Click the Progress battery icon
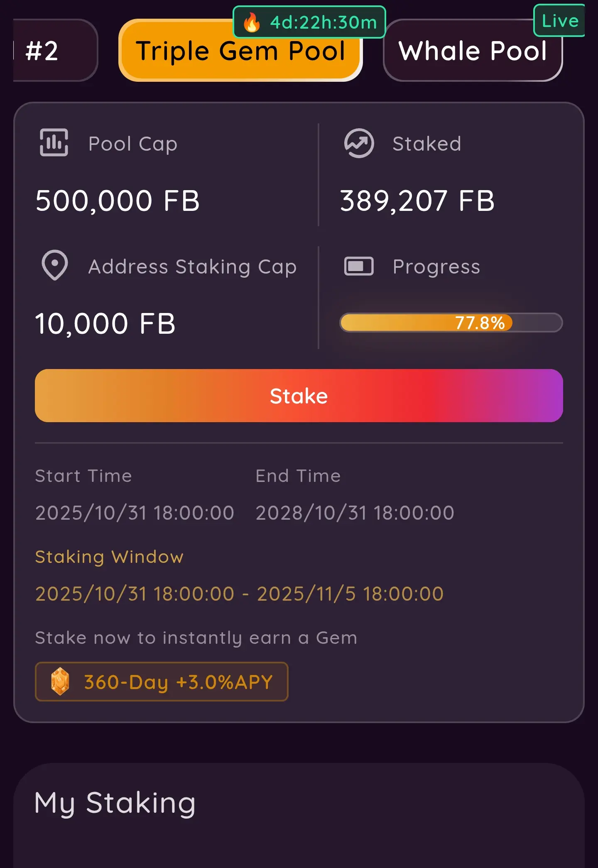598x868 pixels. [359, 267]
